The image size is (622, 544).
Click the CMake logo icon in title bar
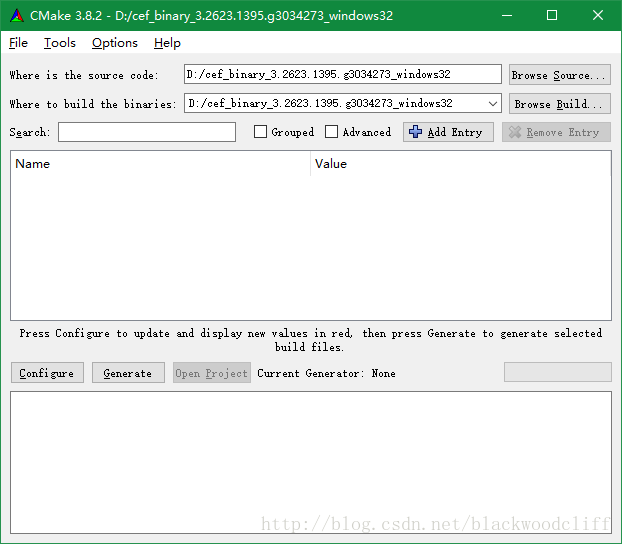pos(17,15)
